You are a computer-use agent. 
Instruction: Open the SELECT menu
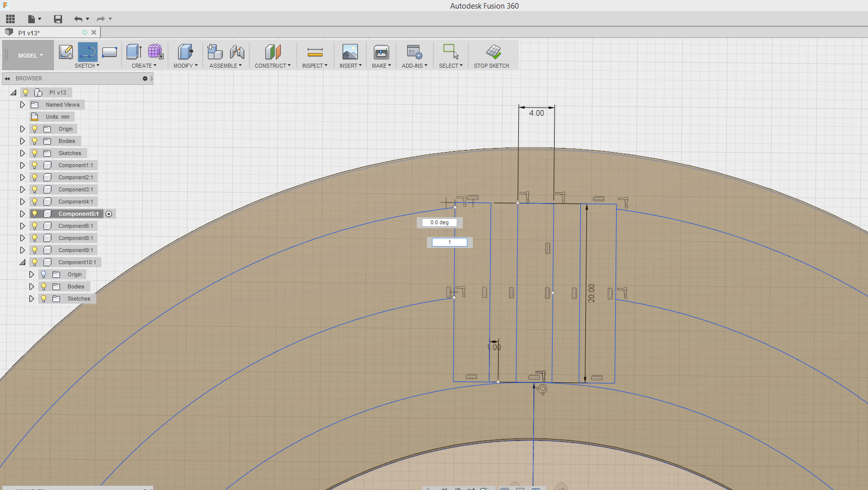(x=451, y=66)
